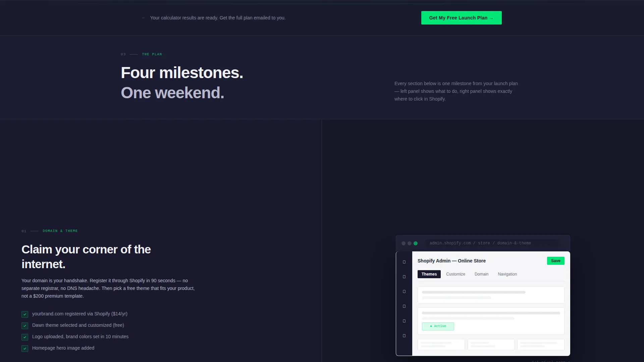Click the 'Your domain is your handshake' paragraph
This screenshot has height=362, width=644.
tap(108, 288)
